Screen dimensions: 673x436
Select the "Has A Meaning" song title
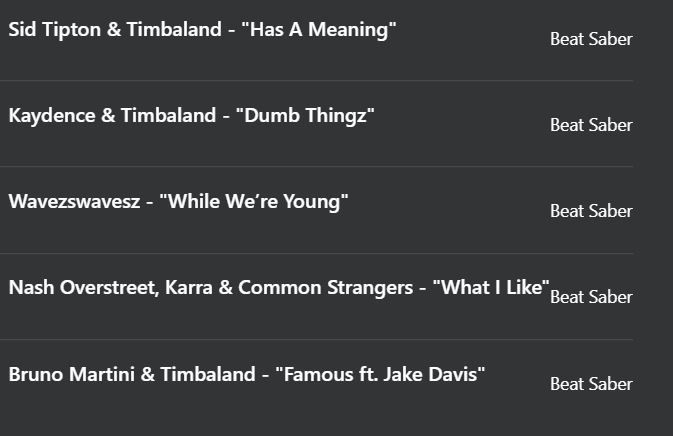(x=319, y=30)
